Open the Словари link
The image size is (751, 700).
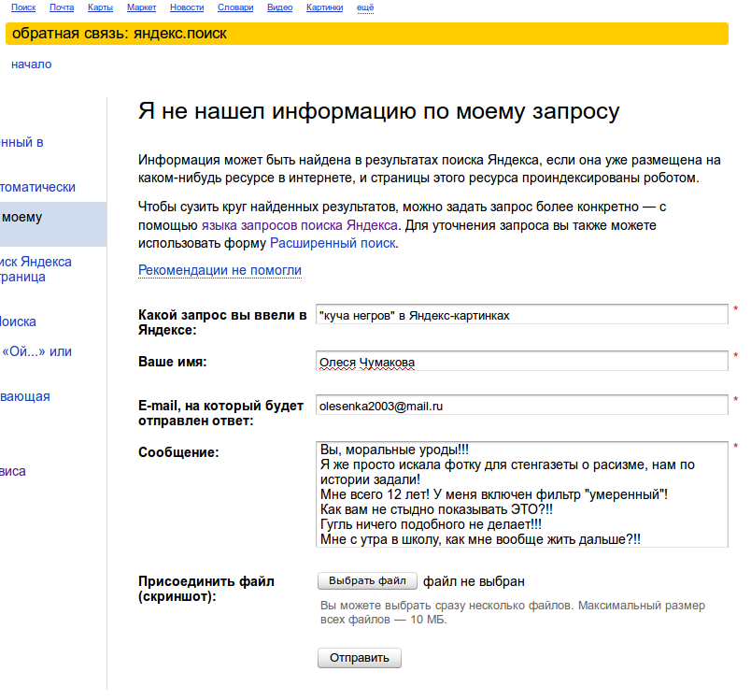[x=235, y=7]
